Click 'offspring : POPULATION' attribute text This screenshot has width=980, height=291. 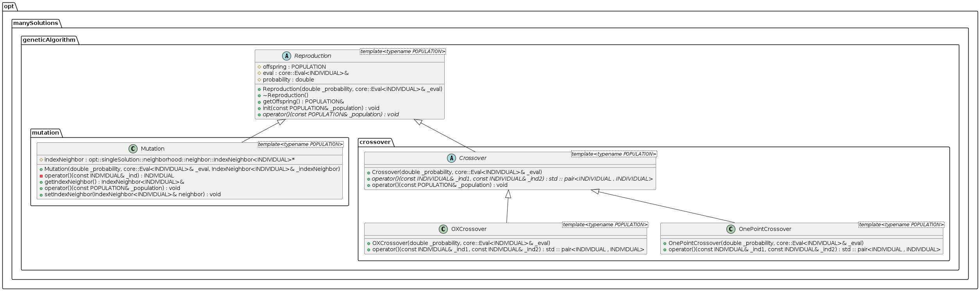(294, 67)
